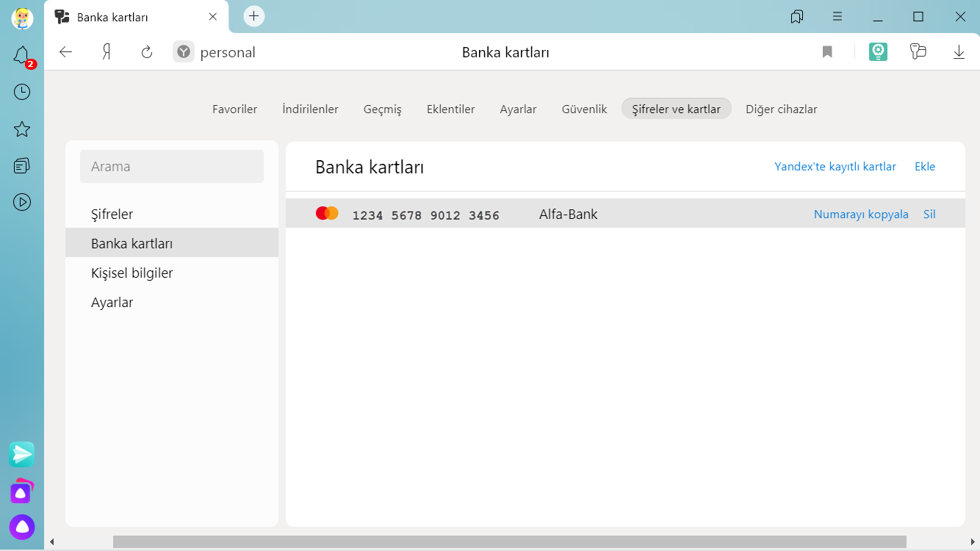Open Yandex home via the Я icon

coord(107,52)
